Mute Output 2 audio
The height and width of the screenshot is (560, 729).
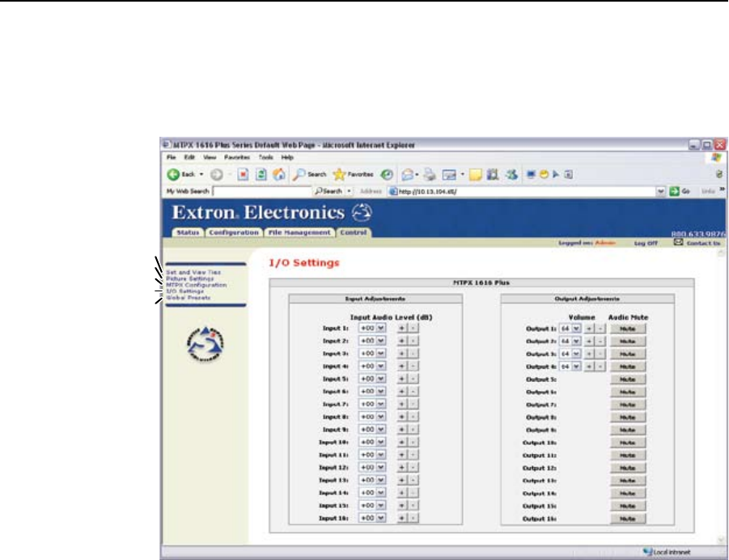tap(627, 342)
